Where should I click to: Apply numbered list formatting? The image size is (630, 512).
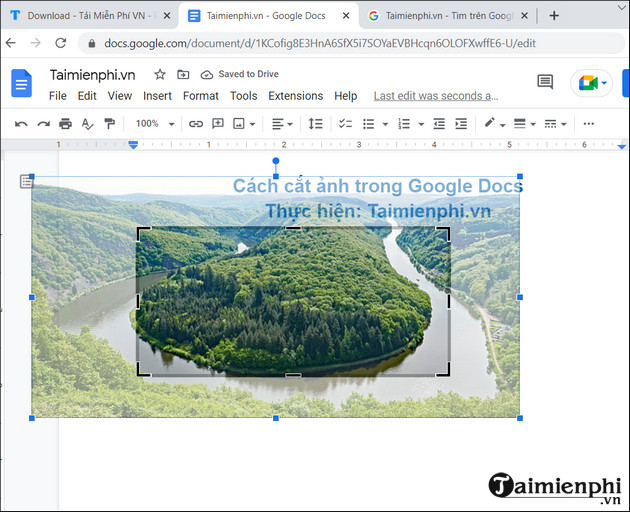(404, 124)
